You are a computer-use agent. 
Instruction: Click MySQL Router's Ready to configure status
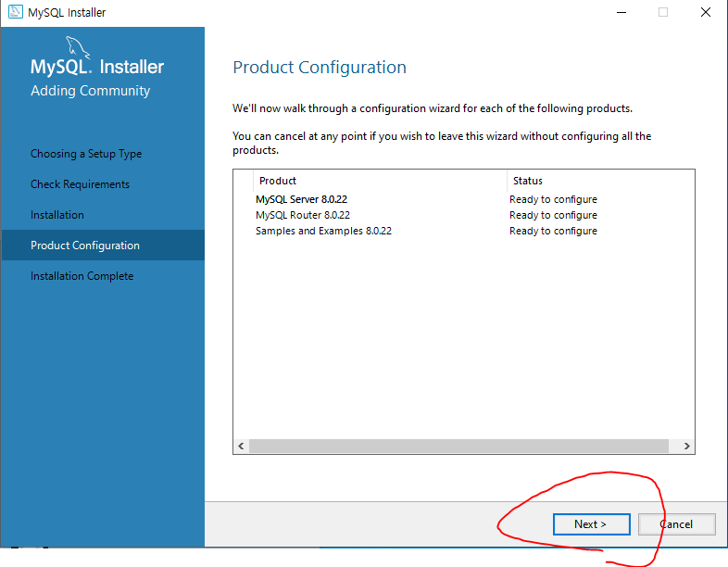553,215
